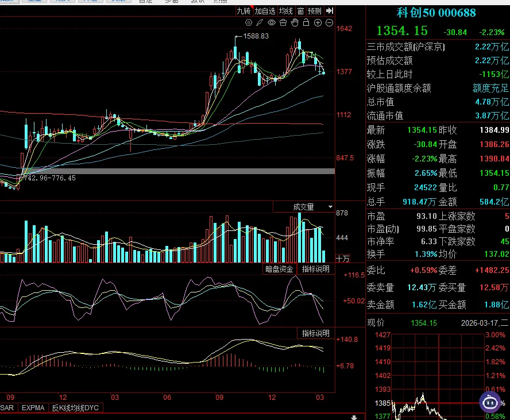Click the 委差 +1482.25 value
The width and height of the screenshot is (510, 420).
coord(492,271)
